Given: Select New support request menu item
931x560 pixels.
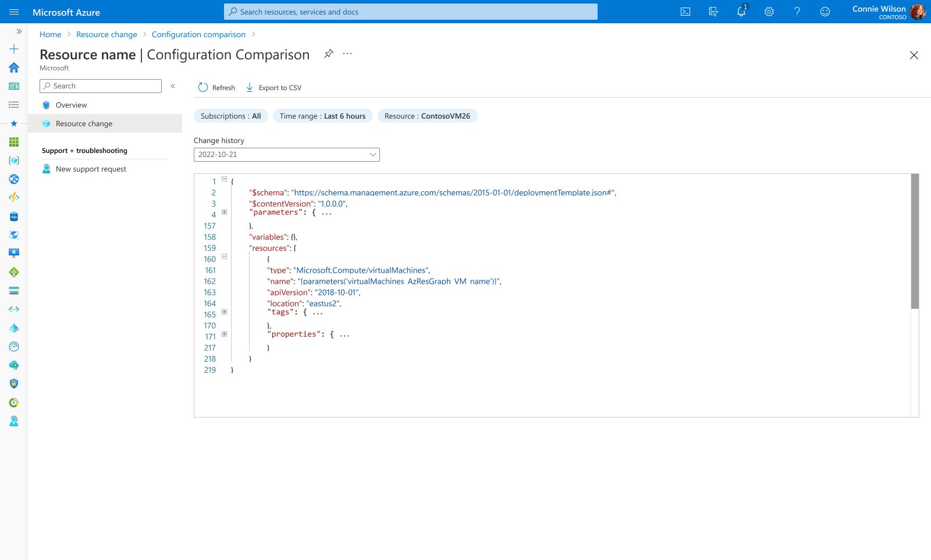Looking at the screenshot, I should tap(91, 169).
